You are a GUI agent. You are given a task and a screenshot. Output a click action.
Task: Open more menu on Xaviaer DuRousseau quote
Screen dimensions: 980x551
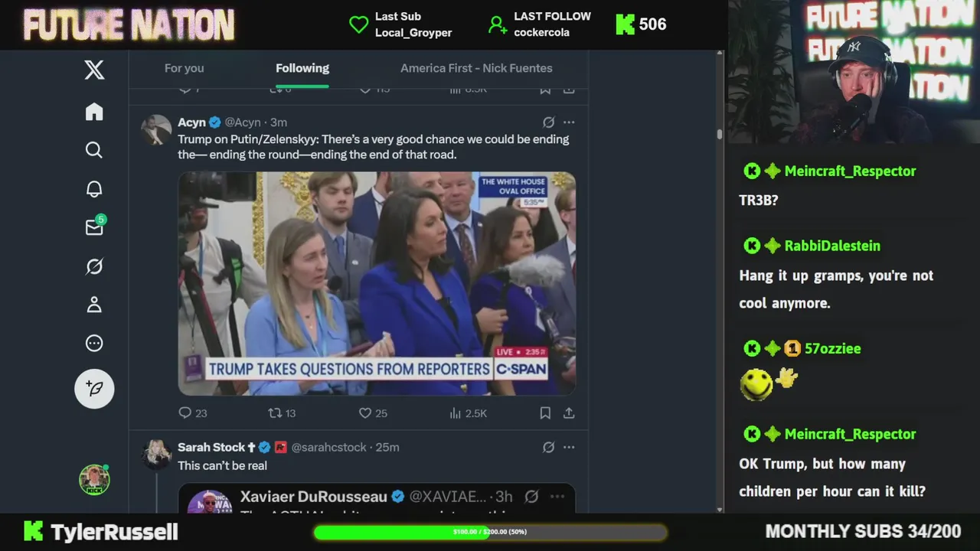pyautogui.click(x=557, y=497)
